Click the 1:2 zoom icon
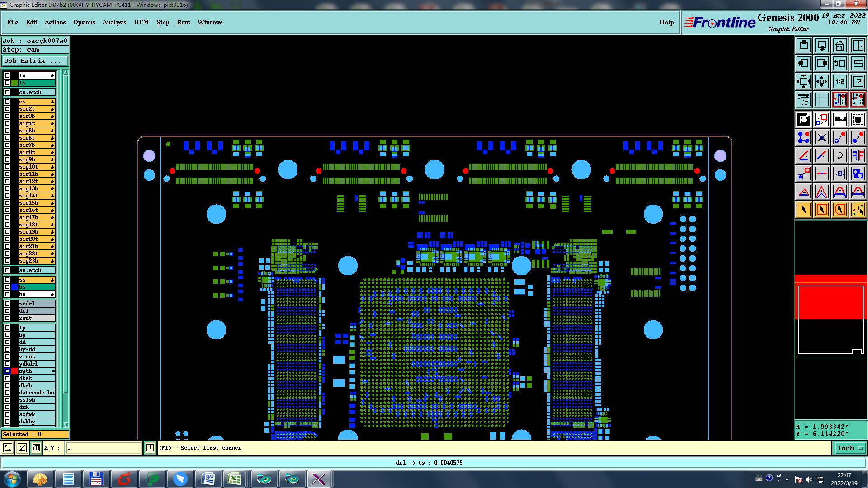The image size is (868, 488). tap(840, 81)
